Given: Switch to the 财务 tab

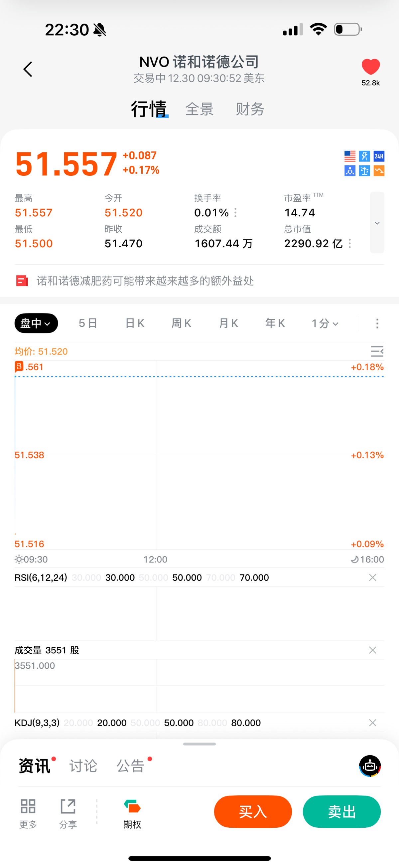Looking at the screenshot, I should [x=250, y=109].
